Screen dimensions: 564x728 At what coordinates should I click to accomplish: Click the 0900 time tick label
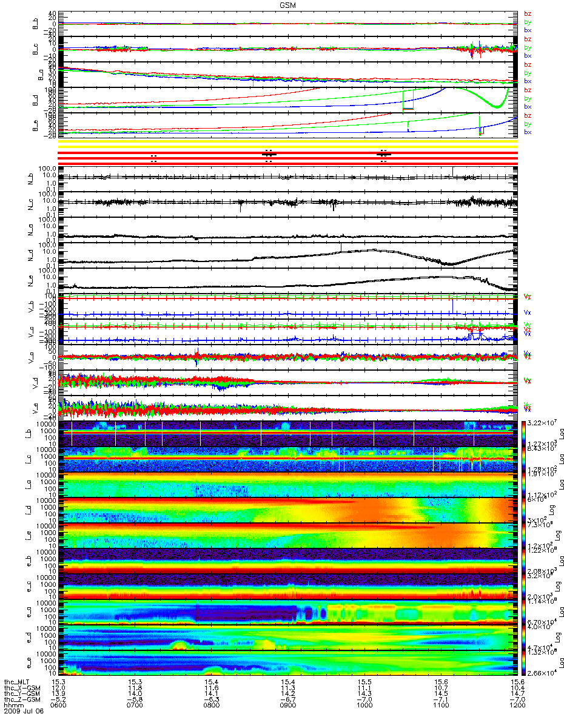(288, 706)
